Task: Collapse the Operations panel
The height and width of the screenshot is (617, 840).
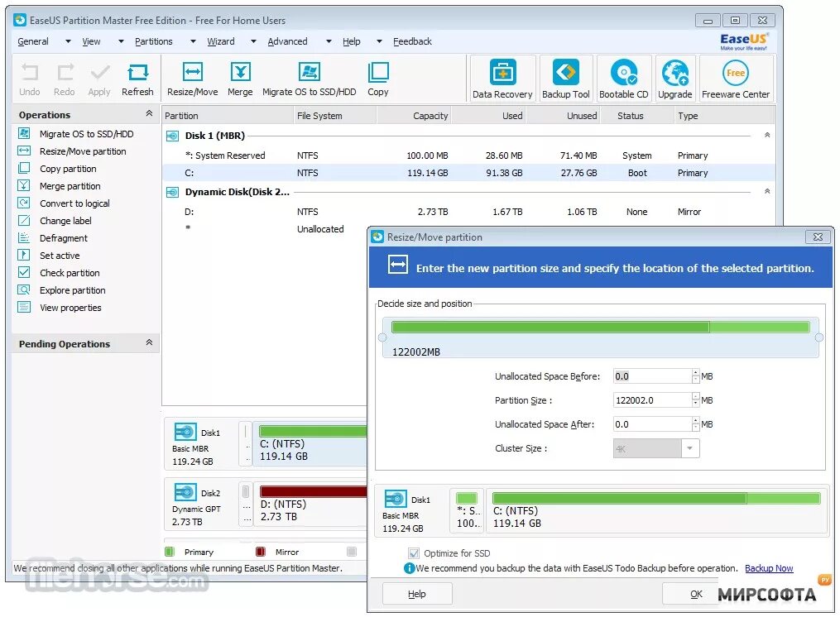Action: pos(149,113)
